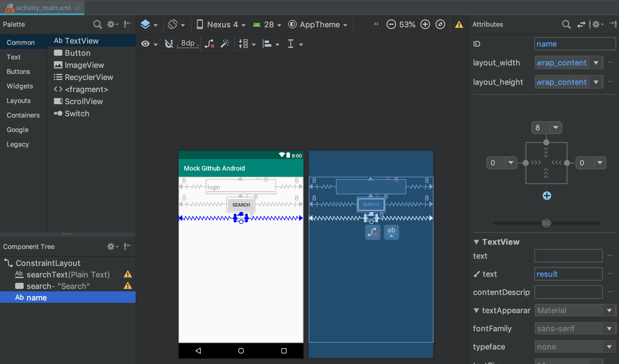Collapse the textAppearance section
Viewport: 619px width, 364px height.
click(x=476, y=310)
